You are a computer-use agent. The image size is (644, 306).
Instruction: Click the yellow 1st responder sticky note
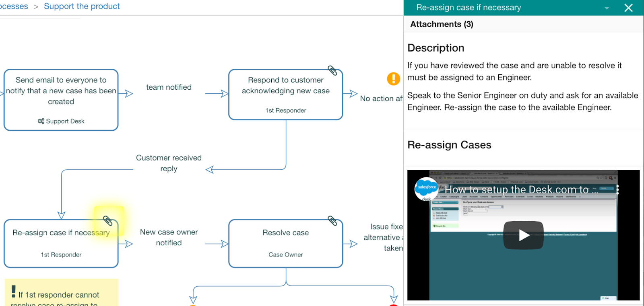[x=62, y=292]
